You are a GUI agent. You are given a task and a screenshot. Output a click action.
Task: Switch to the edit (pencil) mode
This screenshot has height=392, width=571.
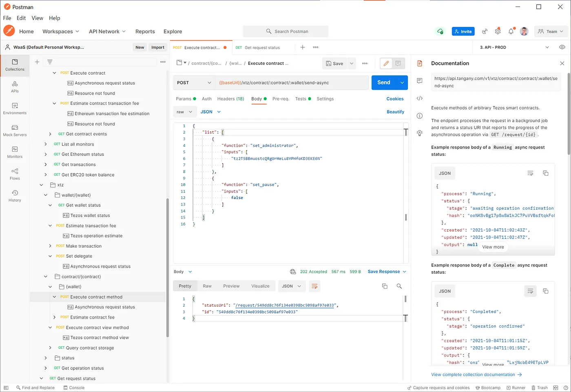coord(386,63)
